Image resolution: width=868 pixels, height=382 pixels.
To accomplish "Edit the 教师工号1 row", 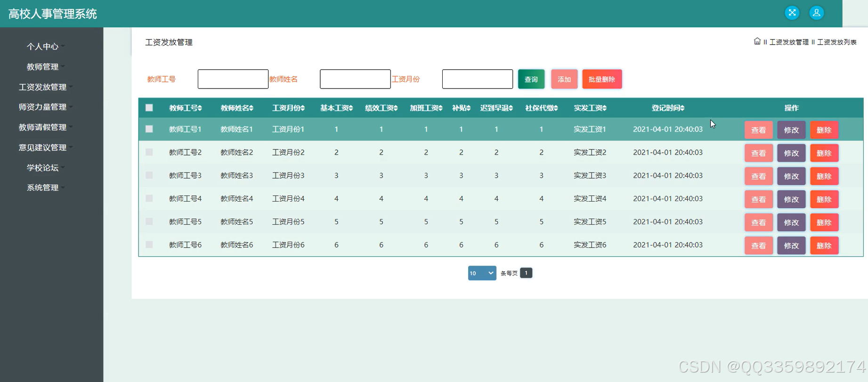I will (x=791, y=130).
